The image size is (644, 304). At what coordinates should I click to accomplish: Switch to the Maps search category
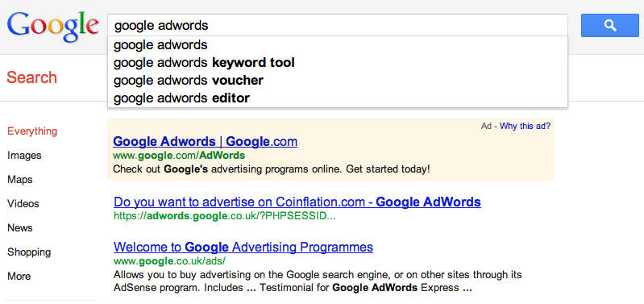(x=19, y=180)
